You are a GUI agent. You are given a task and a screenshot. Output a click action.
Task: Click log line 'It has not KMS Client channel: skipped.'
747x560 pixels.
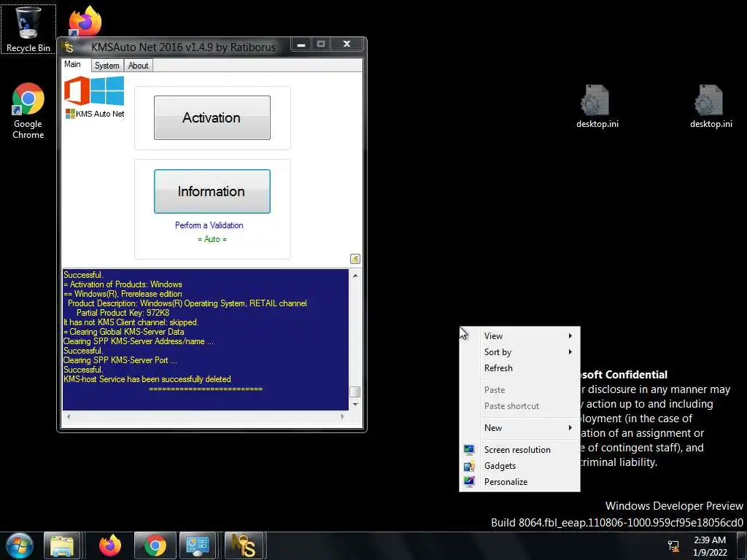click(x=131, y=322)
